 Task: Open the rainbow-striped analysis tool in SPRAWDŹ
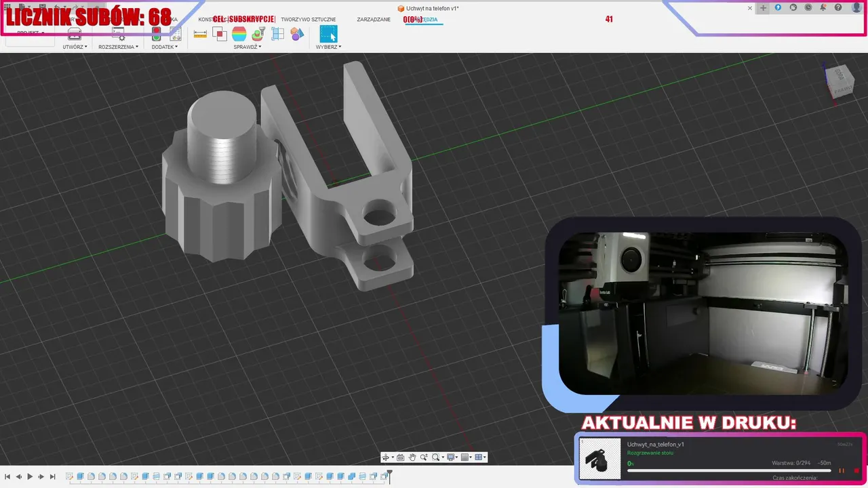pyautogui.click(x=239, y=34)
